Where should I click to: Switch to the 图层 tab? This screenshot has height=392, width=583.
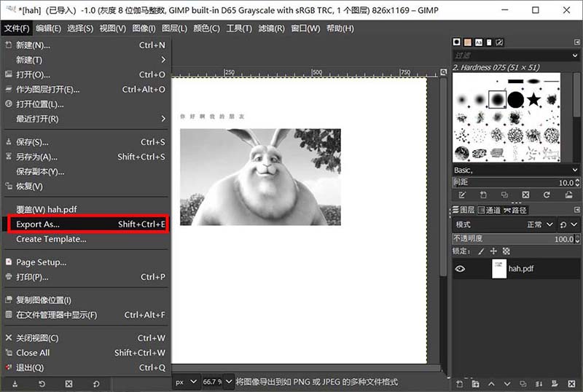(x=463, y=210)
